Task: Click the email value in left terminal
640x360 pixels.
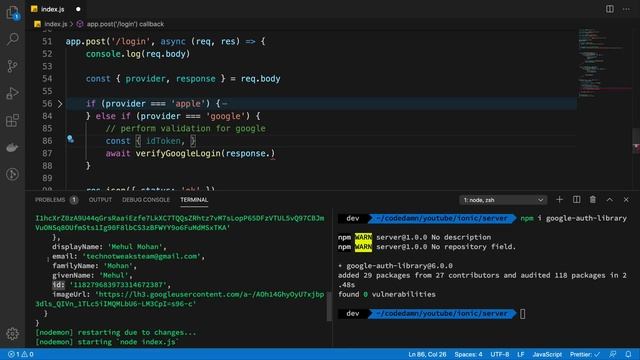Action: tap(142, 256)
